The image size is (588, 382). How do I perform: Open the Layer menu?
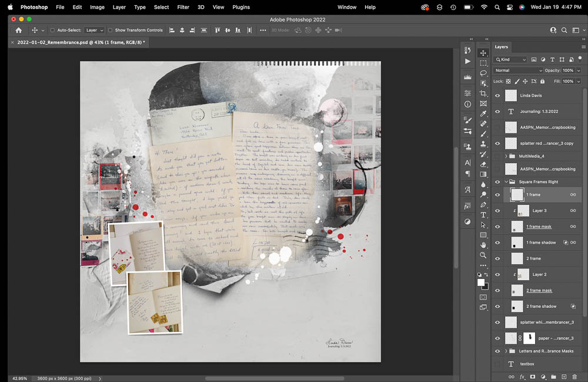(119, 7)
